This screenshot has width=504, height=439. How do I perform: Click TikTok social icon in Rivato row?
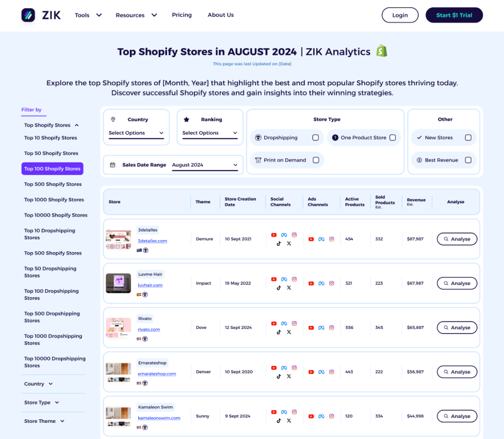[x=279, y=332]
